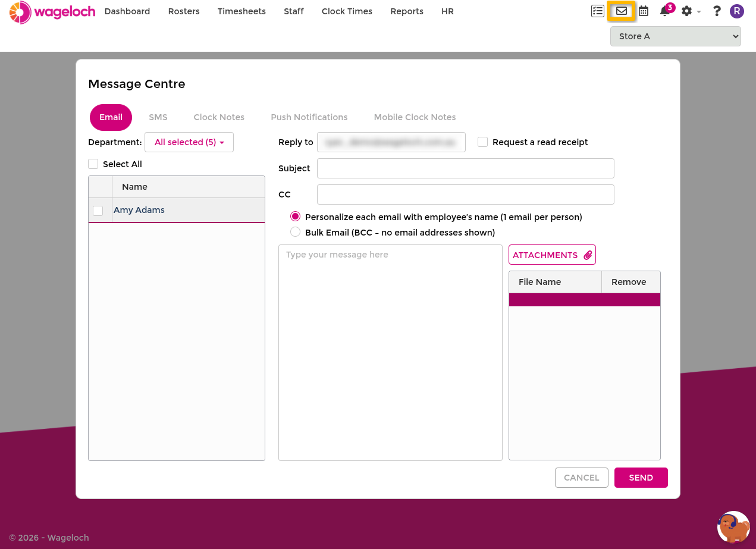Switch to the Email tab
This screenshot has height=549, width=756.
click(x=111, y=117)
